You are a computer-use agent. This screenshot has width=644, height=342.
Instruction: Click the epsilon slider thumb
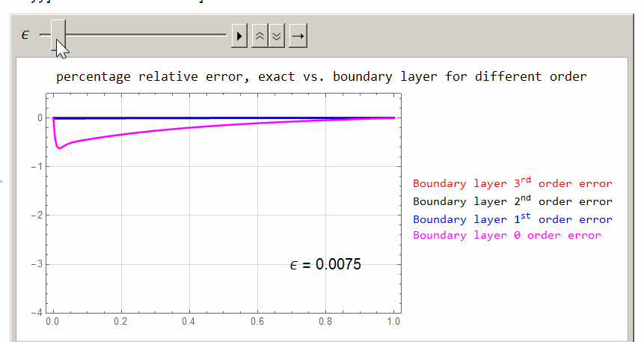tap(58, 35)
